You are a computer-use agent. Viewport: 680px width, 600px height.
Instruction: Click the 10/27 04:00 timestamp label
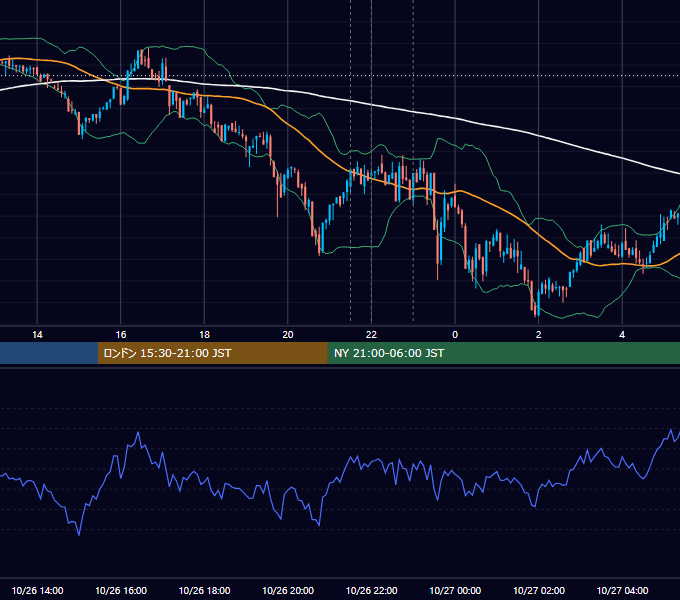(622, 590)
